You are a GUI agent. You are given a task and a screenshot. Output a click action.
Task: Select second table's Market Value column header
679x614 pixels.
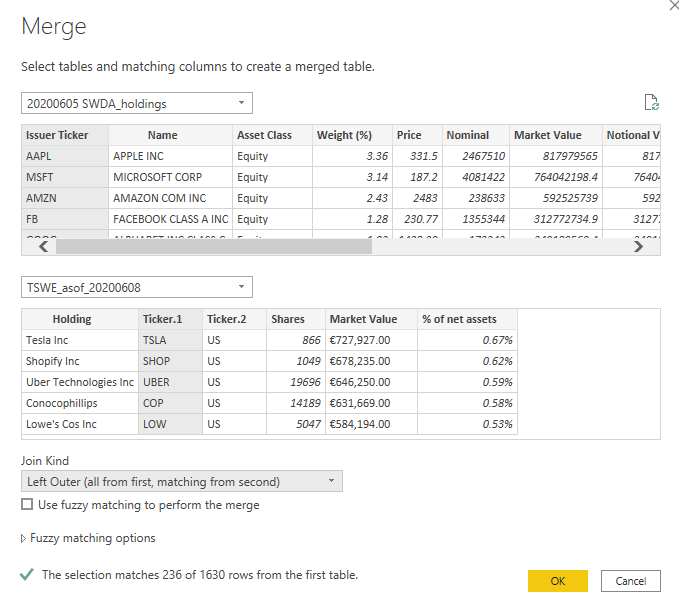point(372,319)
